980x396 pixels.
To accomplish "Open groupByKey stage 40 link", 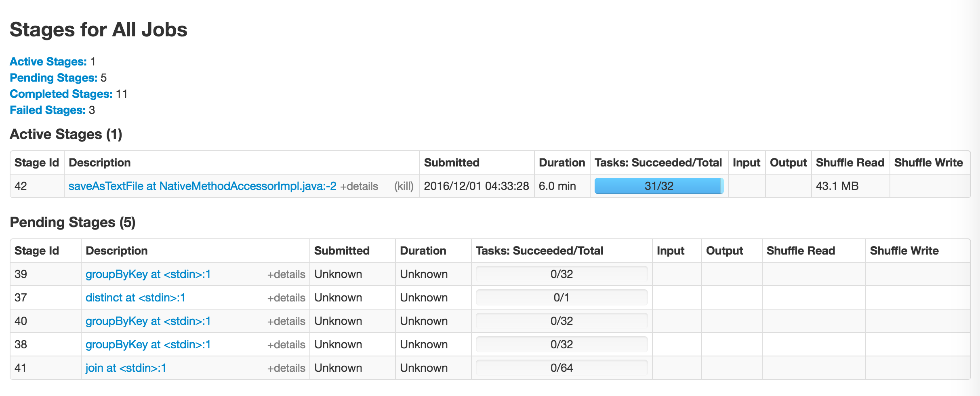I will pos(148,321).
